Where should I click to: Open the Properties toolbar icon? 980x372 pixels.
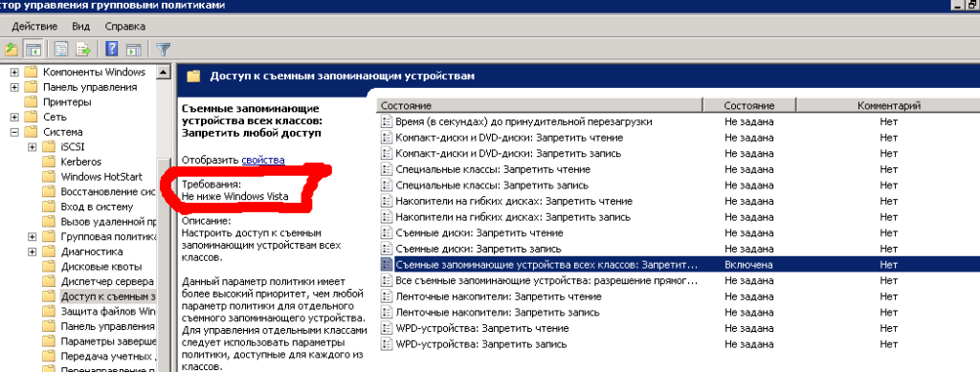coord(60,49)
